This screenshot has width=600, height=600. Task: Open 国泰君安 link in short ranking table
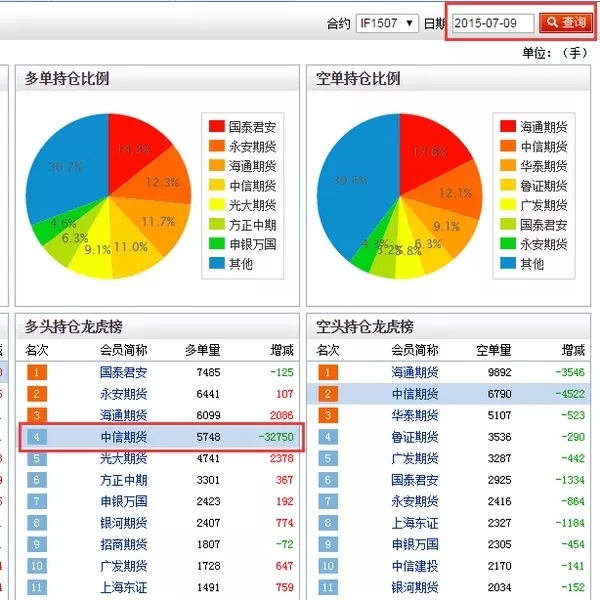[x=415, y=480]
